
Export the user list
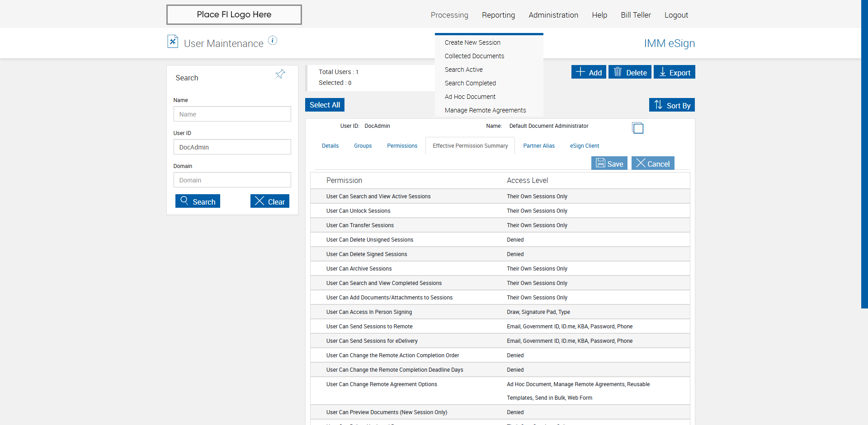(x=675, y=72)
